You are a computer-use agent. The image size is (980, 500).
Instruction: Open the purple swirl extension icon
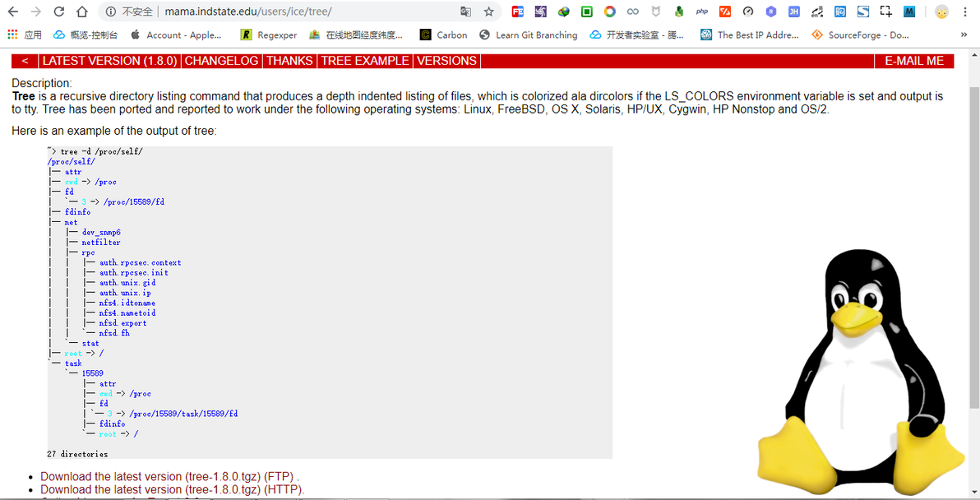point(541,12)
